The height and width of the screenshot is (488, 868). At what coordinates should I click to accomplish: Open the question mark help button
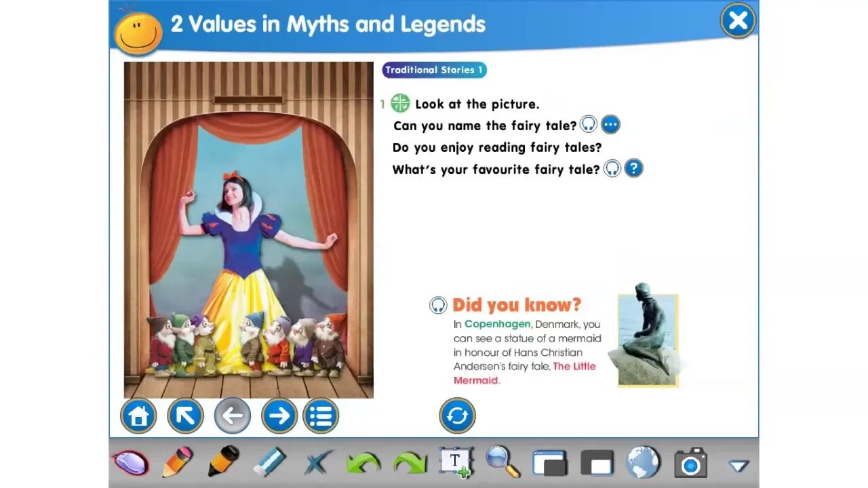click(x=633, y=168)
